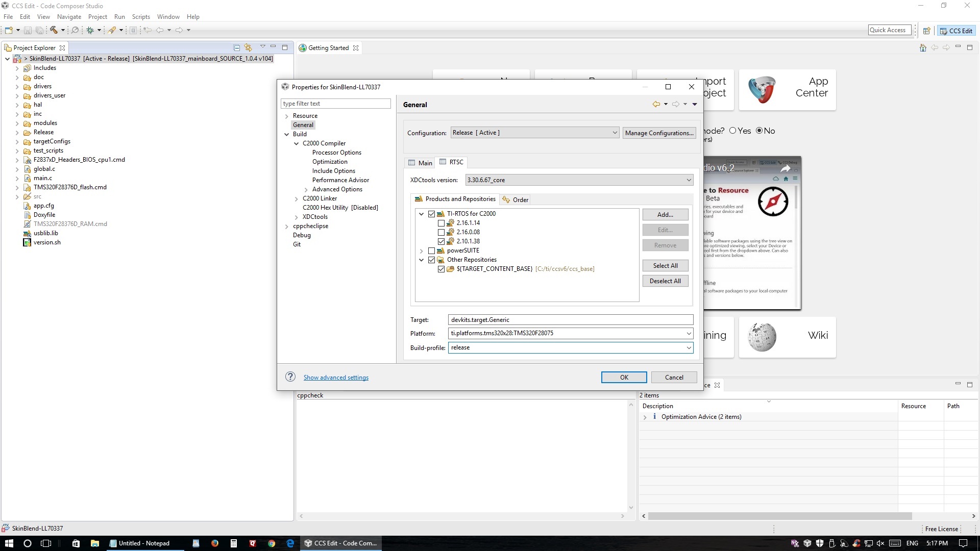Click the magnifier search toolbar icon
Screen dimensions: 980x551
75,30
